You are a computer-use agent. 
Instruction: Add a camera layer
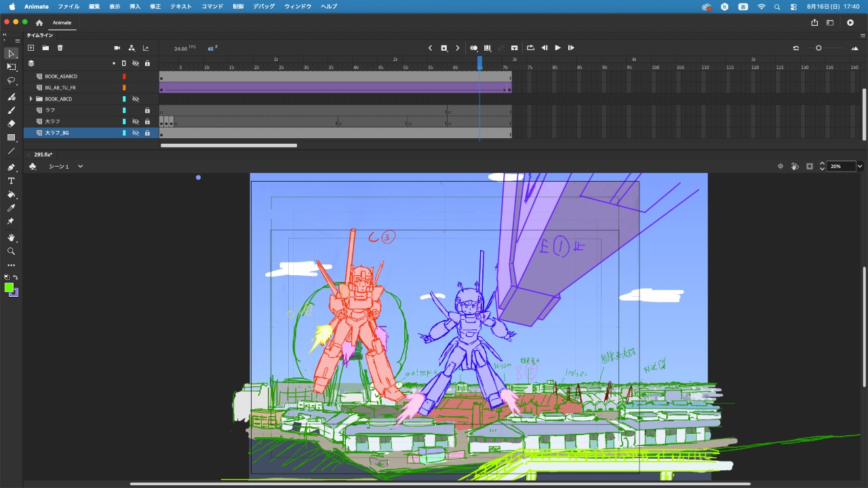[117, 48]
